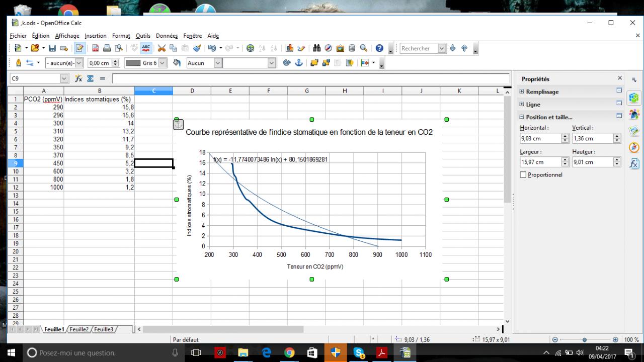Open the Name Box dropdown arrow
The width and height of the screenshot is (644, 362).
point(64,78)
